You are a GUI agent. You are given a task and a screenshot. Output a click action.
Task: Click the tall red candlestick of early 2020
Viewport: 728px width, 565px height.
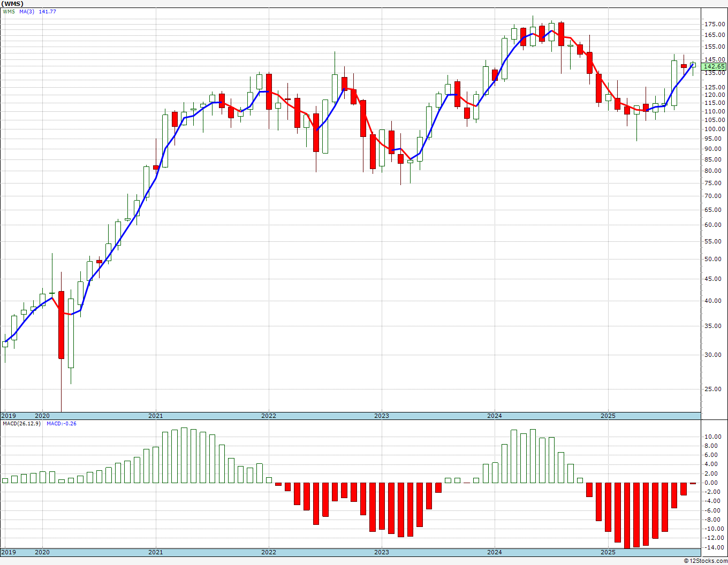point(61,325)
